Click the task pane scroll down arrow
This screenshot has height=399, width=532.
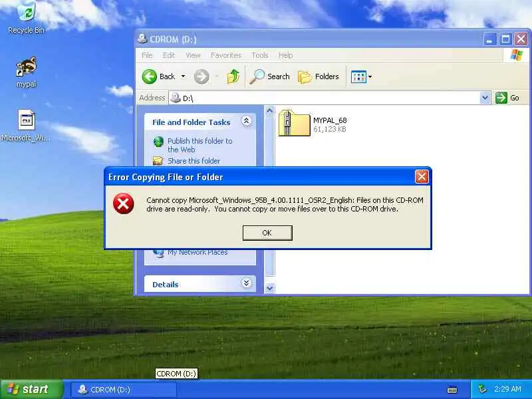click(270, 289)
